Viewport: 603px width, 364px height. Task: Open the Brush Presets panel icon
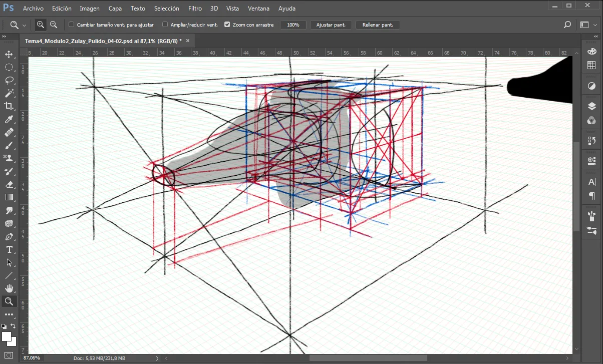pos(591,216)
